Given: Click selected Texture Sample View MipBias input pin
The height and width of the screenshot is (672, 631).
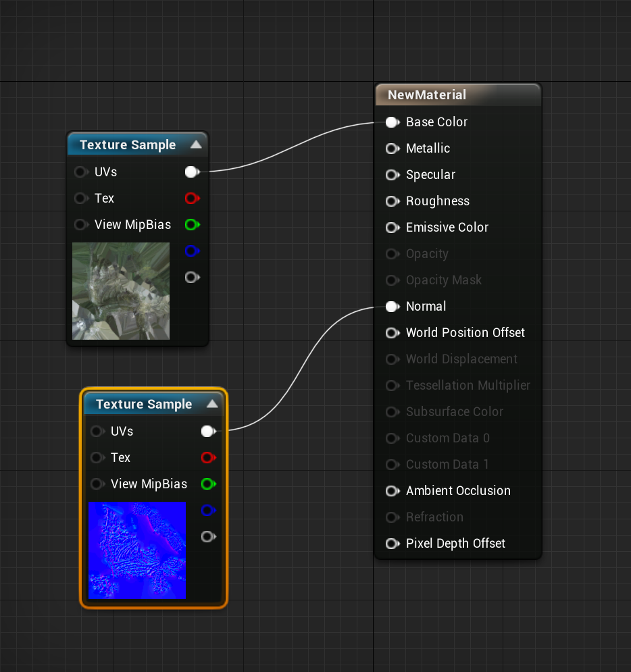Looking at the screenshot, I should (x=97, y=484).
